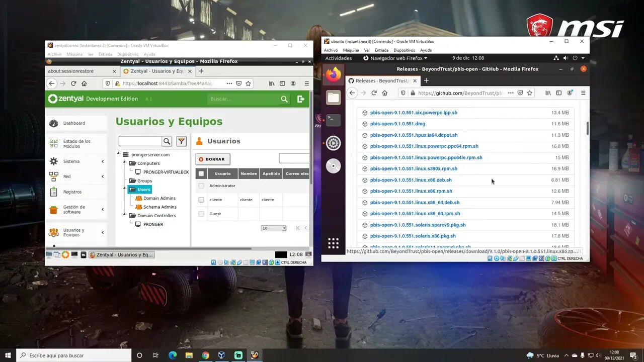The image size is (644, 362).
Task: Download pbis-open-9.1.0.551.solaris.x86.pkg.sh
Action: (413, 236)
